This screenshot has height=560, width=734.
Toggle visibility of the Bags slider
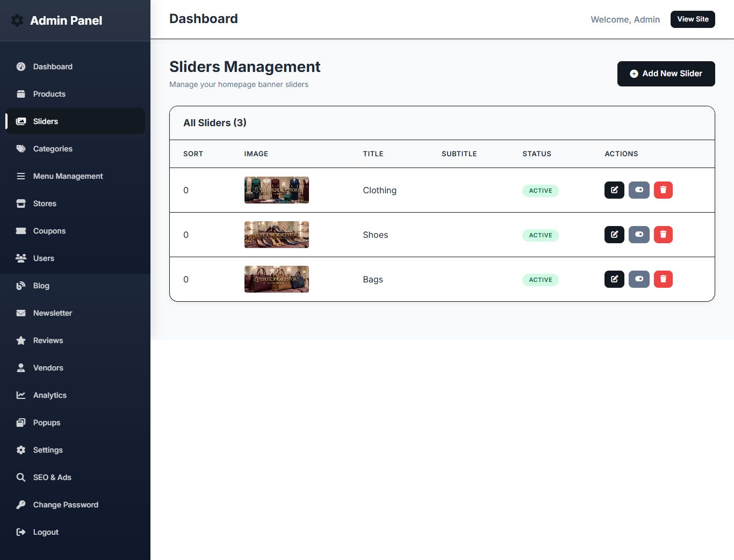click(639, 279)
